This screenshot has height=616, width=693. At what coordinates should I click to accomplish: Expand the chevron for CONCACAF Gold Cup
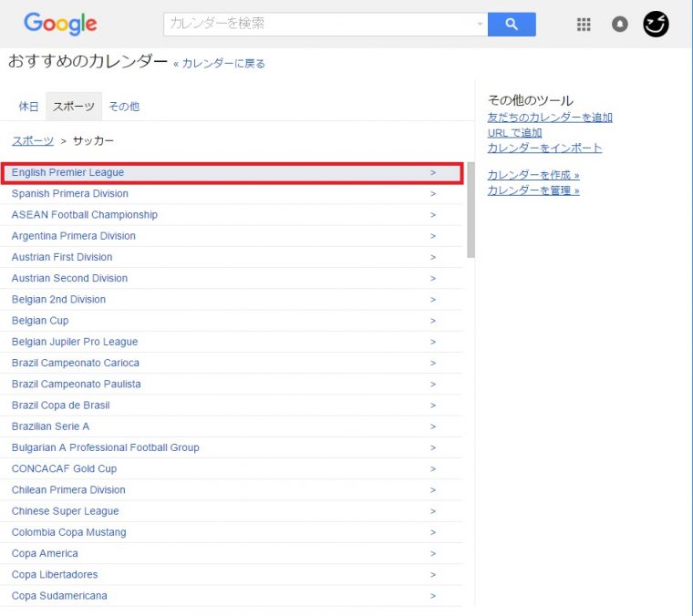pyautogui.click(x=433, y=469)
